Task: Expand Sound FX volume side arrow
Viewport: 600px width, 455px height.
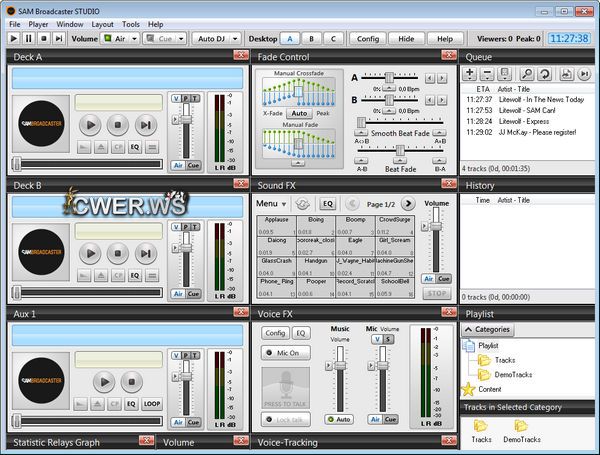Action: coord(424,226)
